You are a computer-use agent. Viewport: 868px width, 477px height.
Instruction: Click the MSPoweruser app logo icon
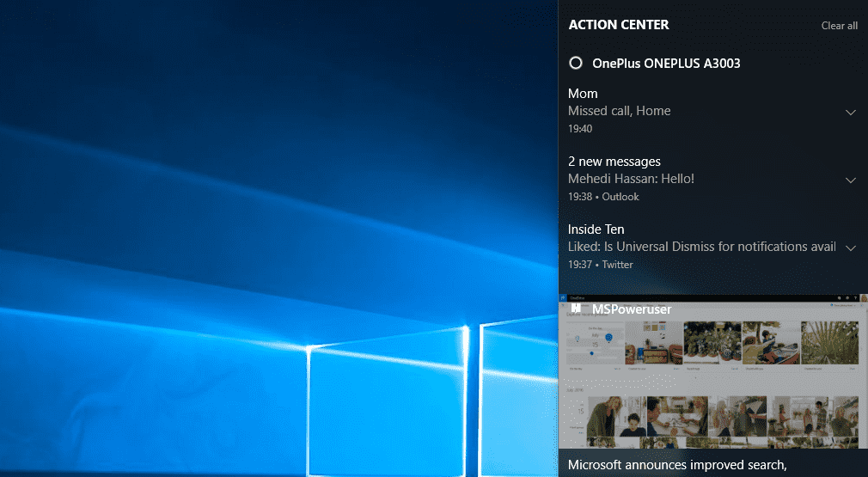coord(577,308)
